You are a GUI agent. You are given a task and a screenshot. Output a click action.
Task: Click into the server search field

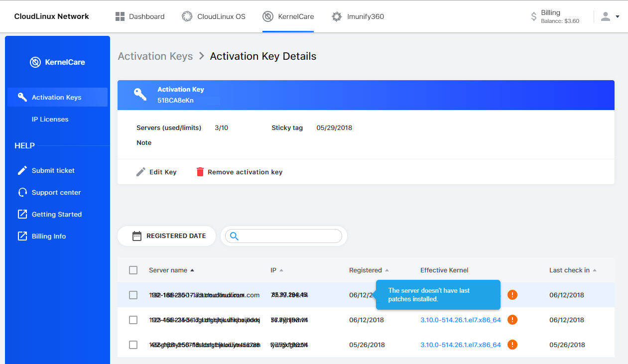point(283,236)
